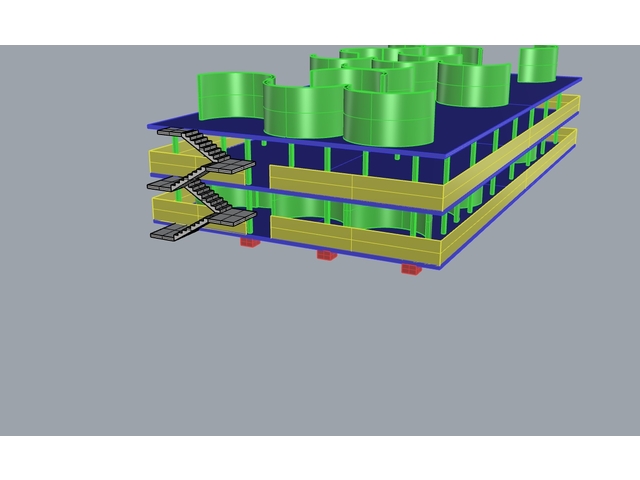Select the rightmost red footing block
The height and width of the screenshot is (480, 640).
410,268
